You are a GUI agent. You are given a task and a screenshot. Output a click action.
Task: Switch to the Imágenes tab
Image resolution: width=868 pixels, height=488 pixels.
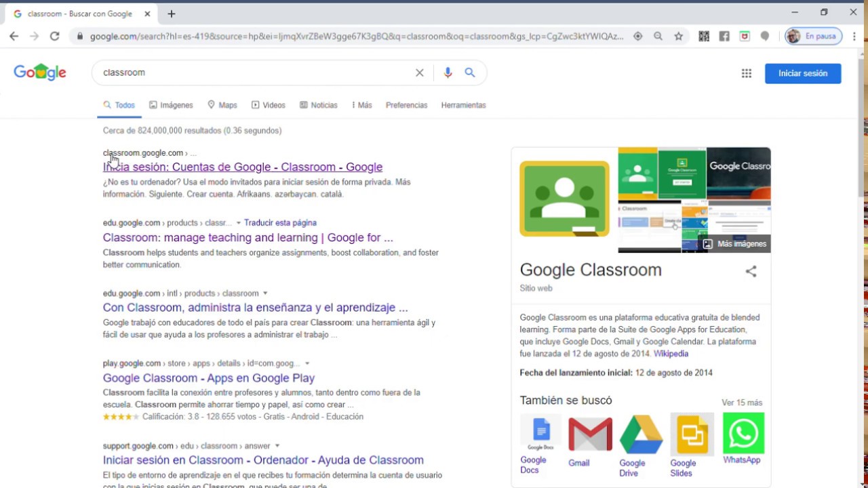click(171, 105)
